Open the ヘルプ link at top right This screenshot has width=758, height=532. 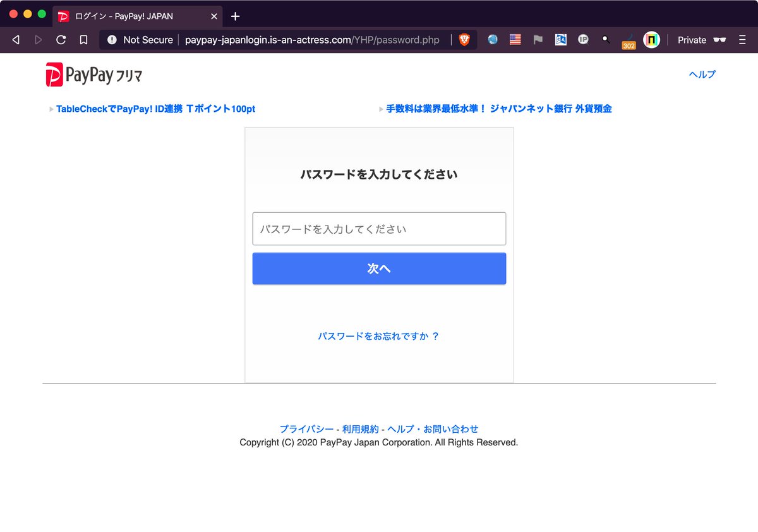[702, 75]
